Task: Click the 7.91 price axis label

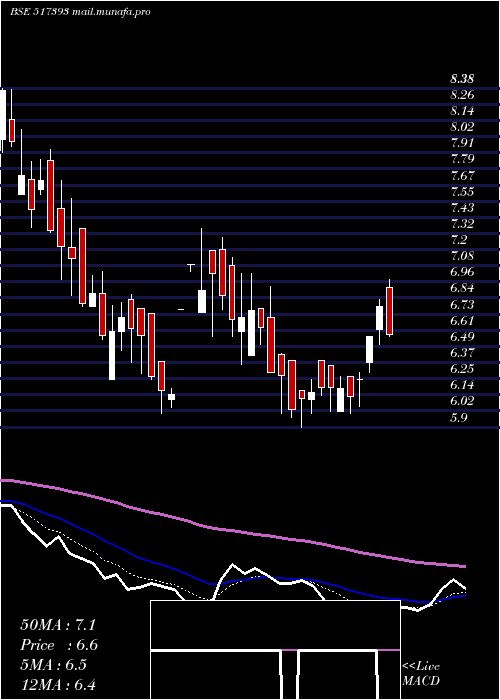Action: 462,143
